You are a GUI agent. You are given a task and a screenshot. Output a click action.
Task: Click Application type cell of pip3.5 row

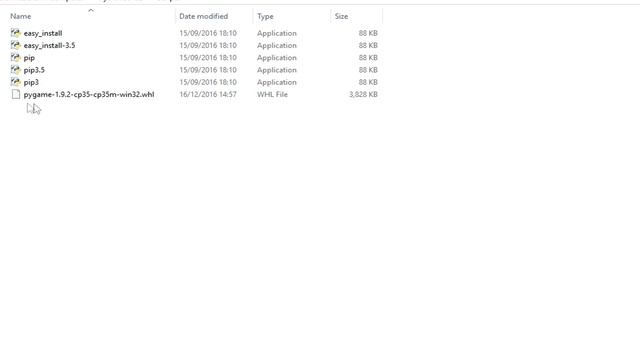tap(277, 70)
